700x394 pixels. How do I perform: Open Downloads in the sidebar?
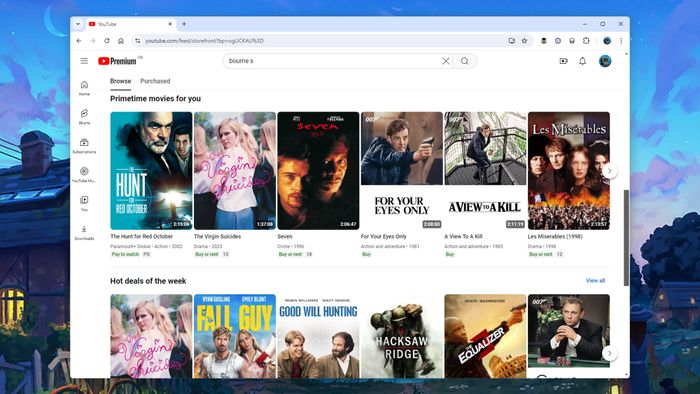[x=84, y=232]
